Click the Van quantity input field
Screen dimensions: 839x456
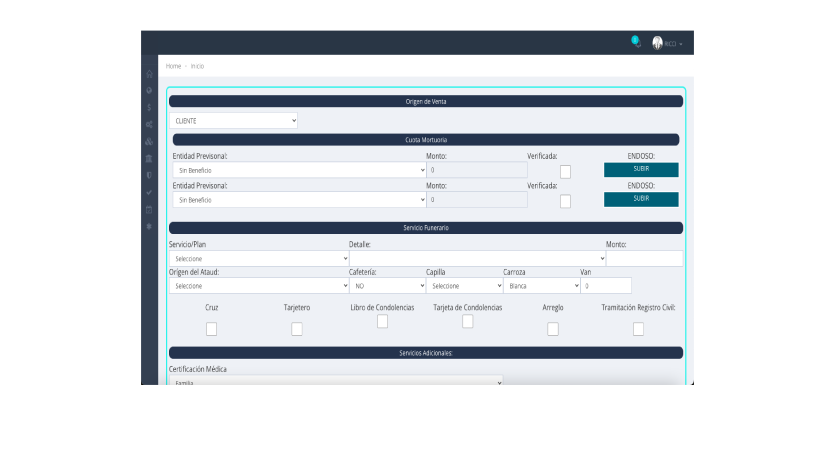coord(606,286)
